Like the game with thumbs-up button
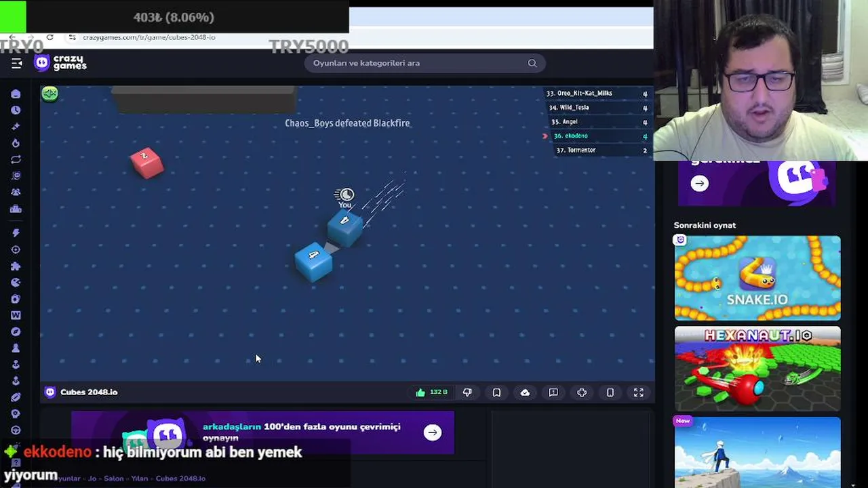The image size is (868, 488). [x=431, y=392]
